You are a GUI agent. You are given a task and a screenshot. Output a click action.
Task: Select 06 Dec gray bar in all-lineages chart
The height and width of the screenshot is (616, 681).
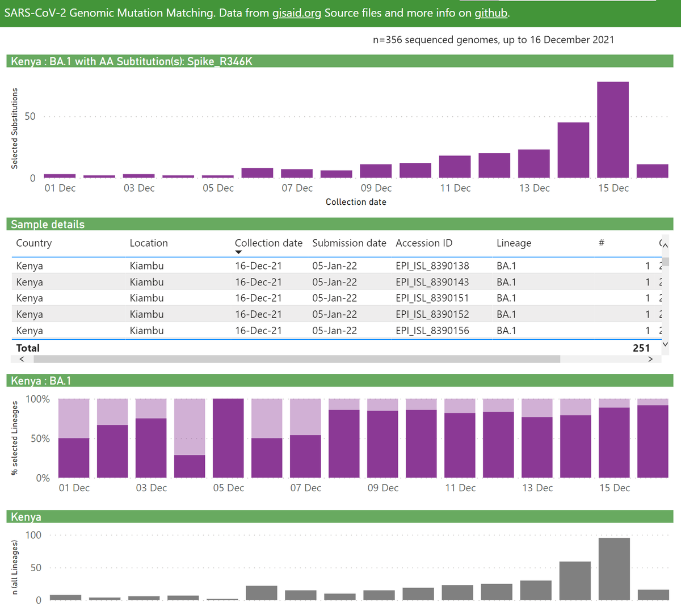click(262, 593)
